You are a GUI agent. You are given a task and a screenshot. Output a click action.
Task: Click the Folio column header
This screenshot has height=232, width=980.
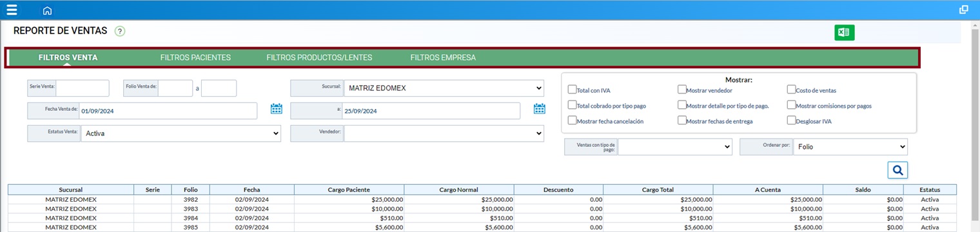190,190
